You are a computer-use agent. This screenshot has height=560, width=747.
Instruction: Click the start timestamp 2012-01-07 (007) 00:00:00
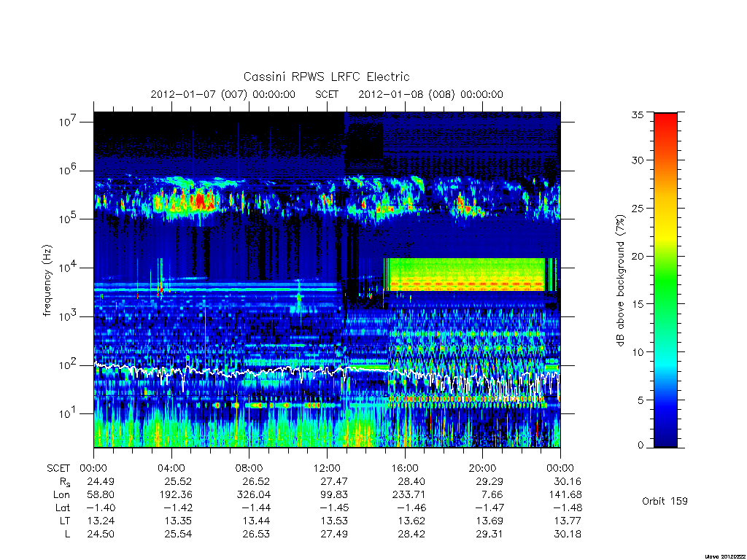[x=223, y=94]
